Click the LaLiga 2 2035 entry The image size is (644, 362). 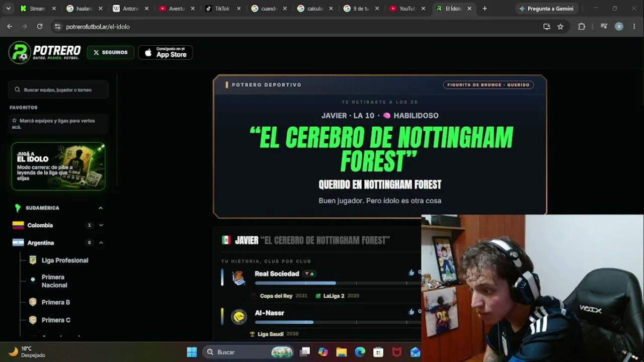(x=337, y=296)
